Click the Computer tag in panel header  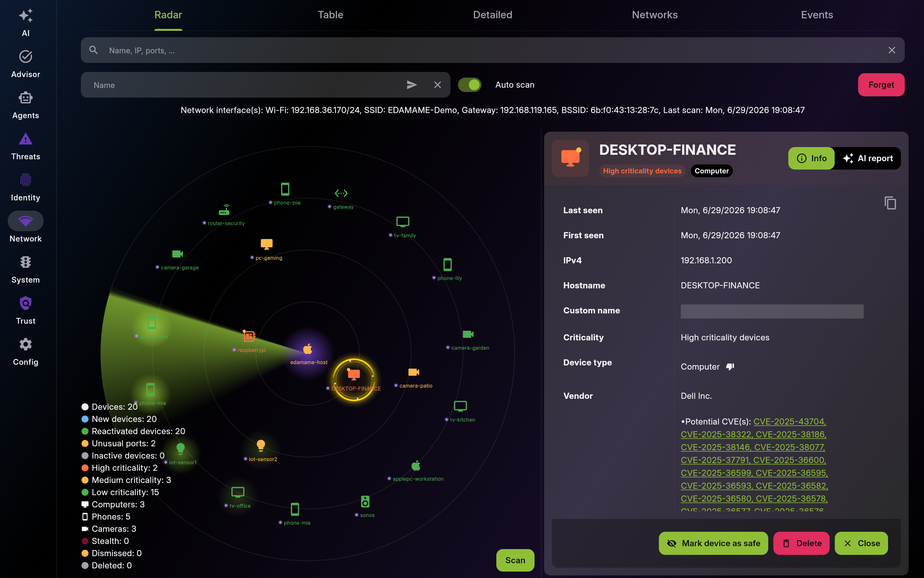(x=711, y=171)
